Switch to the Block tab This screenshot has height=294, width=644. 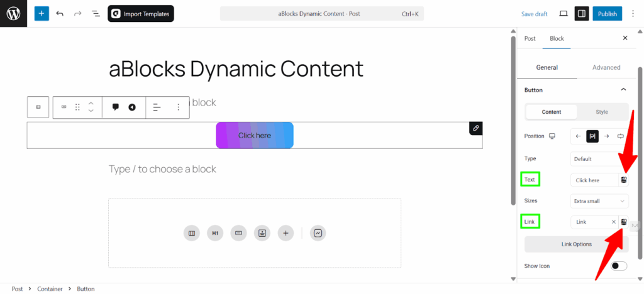click(x=557, y=38)
